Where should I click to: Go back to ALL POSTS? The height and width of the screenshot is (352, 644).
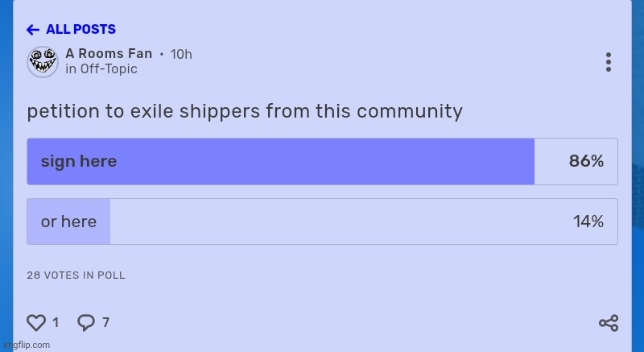[x=80, y=30]
